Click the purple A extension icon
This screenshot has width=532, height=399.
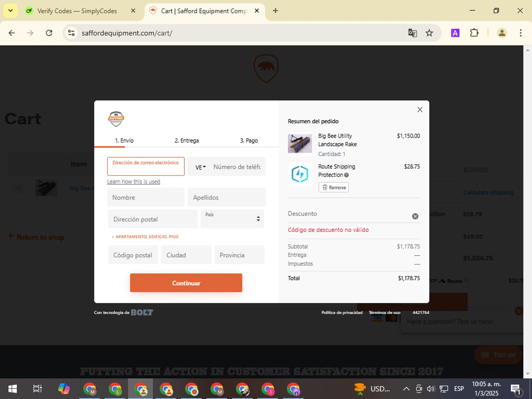[x=455, y=33]
